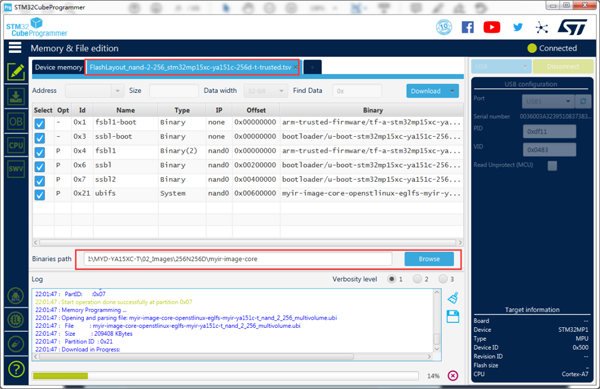The width and height of the screenshot is (600, 389).
Task: Click the hamburger menu button
Action: click(15, 48)
